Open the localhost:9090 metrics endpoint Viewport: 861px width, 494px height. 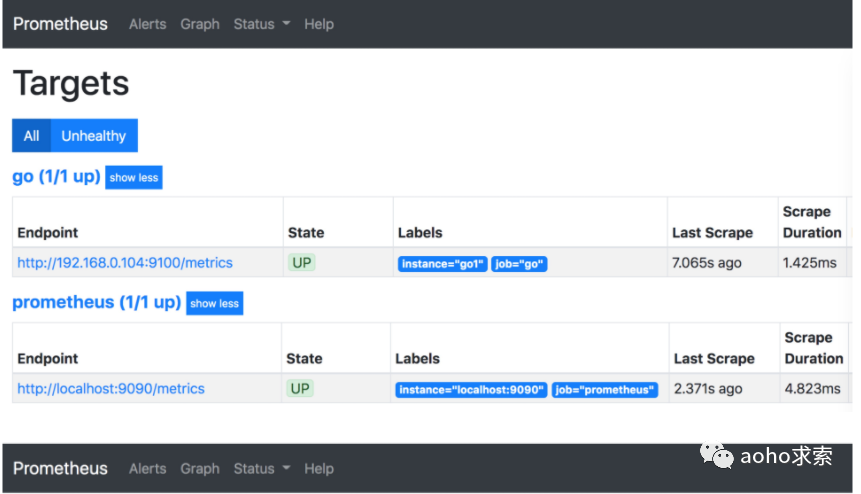click(x=111, y=389)
